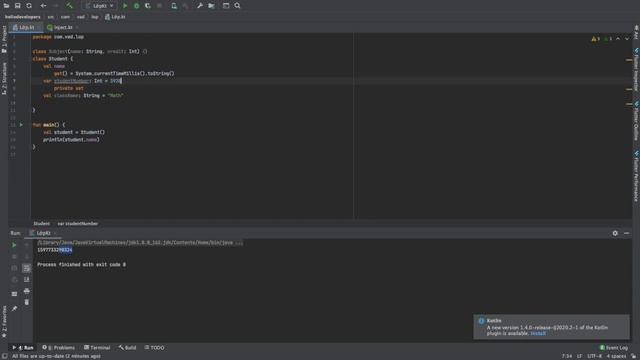Click the window layout icon before search
640x360 pixels.
(226, 6)
